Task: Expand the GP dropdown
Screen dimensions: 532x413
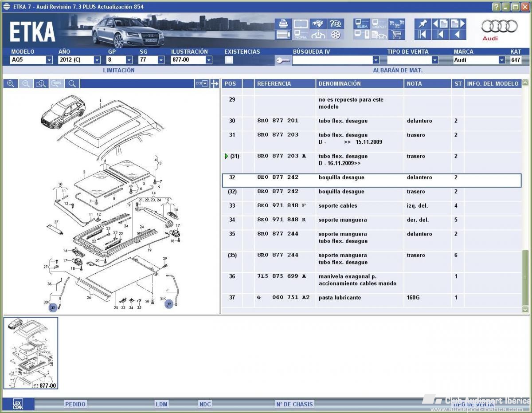Action: pyautogui.click(x=129, y=60)
